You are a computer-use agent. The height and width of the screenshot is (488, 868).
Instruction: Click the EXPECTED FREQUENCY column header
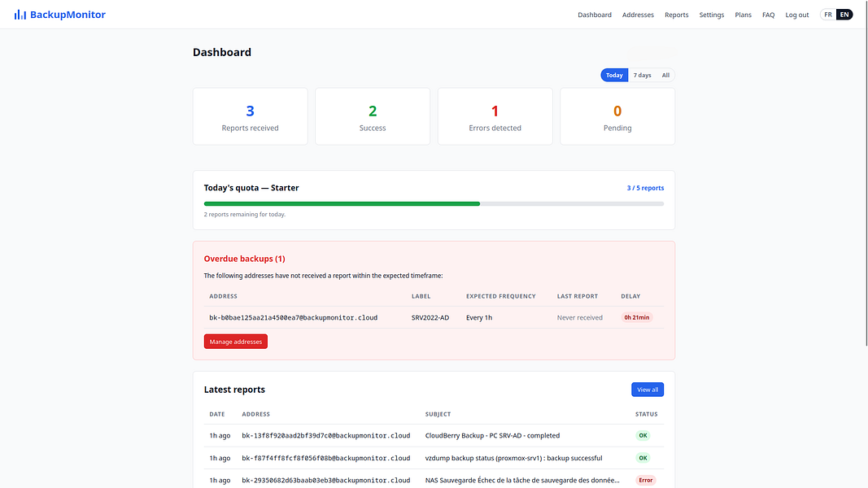501,297
